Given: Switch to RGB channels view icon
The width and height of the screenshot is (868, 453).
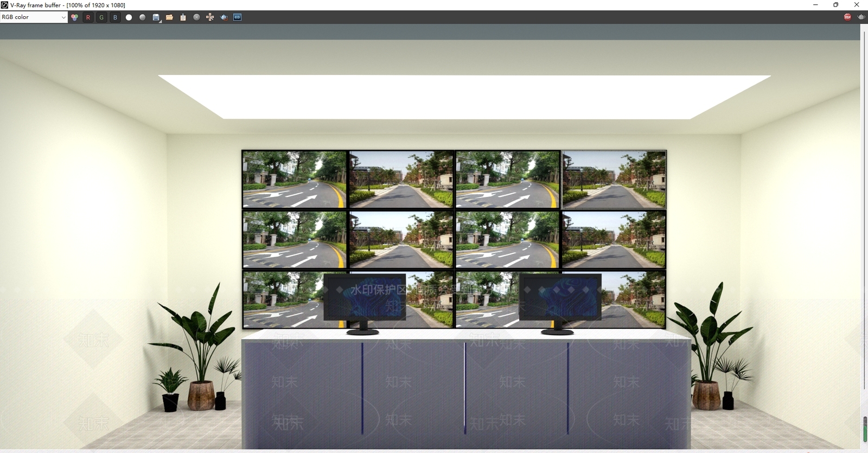Looking at the screenshot, I should tap(74, 17).
